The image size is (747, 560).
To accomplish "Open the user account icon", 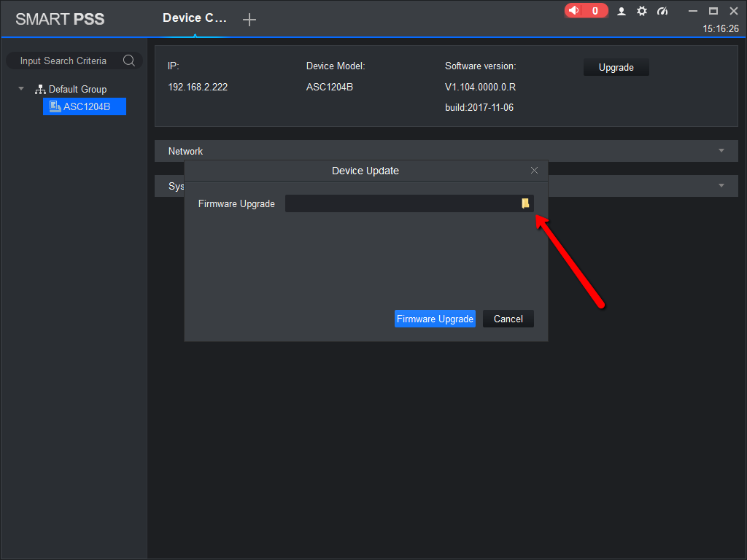I will (622, 11).
